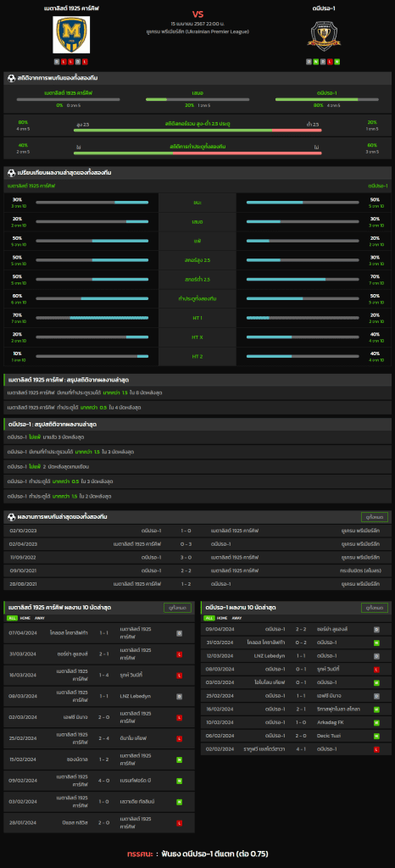395x868 pixels.
Task: Click the L result badge on Metalist 31/03/2024 row
Action: click(179, 654)
